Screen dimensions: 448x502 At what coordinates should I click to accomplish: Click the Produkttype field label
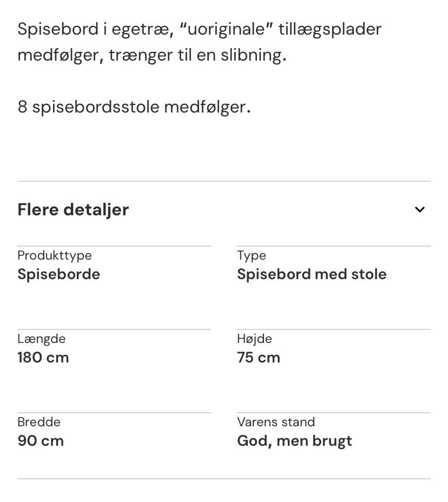(54, 255)
